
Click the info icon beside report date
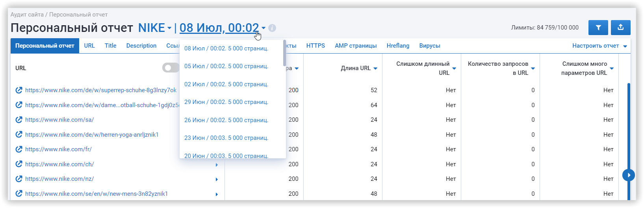(x=272, y=28)
